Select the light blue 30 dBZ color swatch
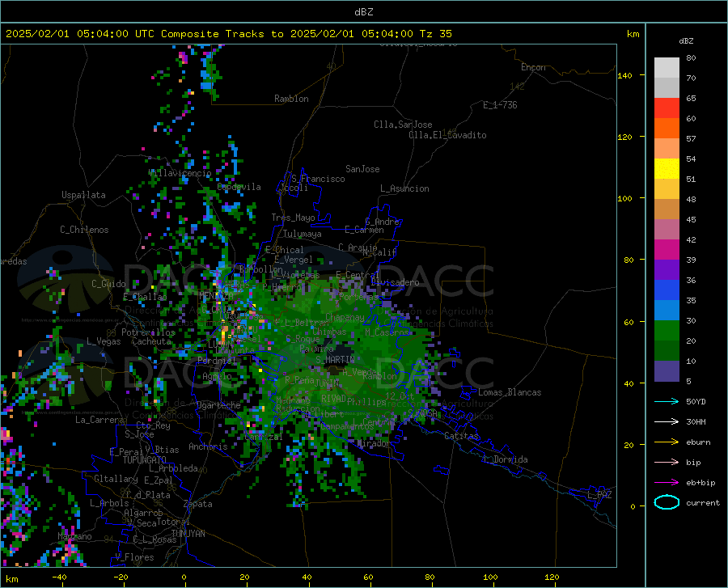Viewport: 728px width, 588px height. click(667, 311)
